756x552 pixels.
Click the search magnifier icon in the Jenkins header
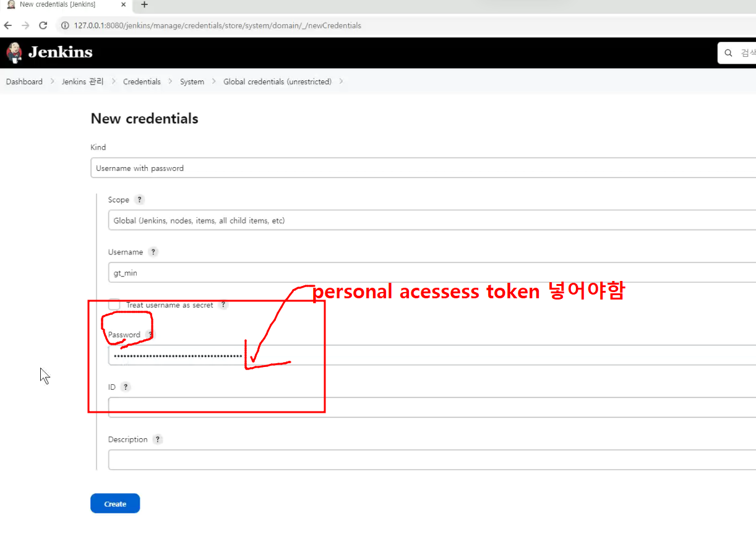pyautogui.click(x=729, y=53)
